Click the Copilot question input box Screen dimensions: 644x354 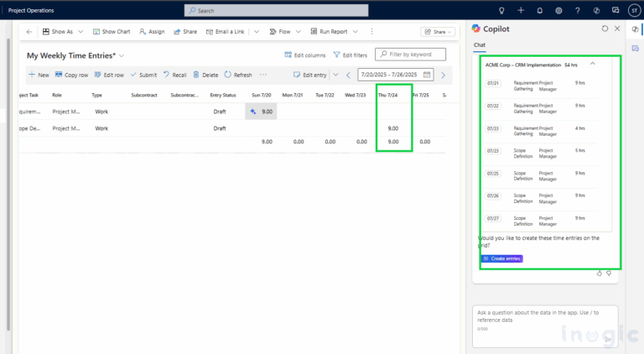(x=545, y=326)
